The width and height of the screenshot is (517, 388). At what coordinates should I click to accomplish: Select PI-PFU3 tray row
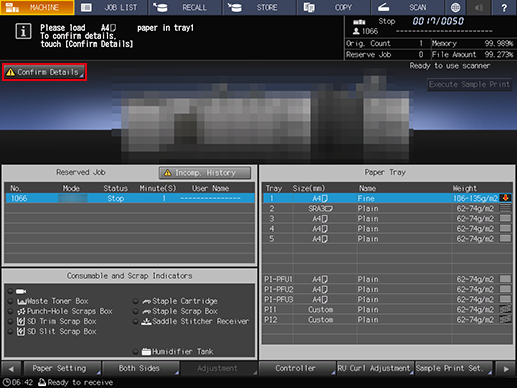[388, 299]
